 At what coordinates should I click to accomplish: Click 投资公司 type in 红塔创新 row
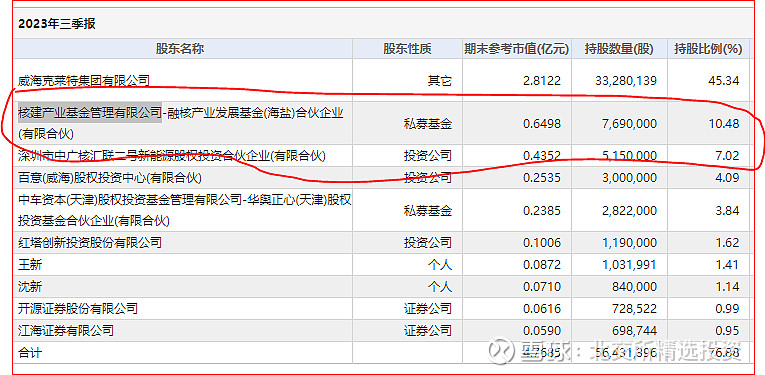coord(428,242)
